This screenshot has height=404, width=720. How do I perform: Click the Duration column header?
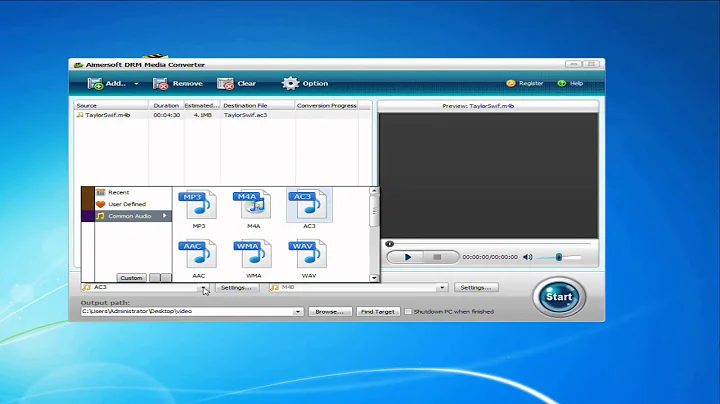166,106
